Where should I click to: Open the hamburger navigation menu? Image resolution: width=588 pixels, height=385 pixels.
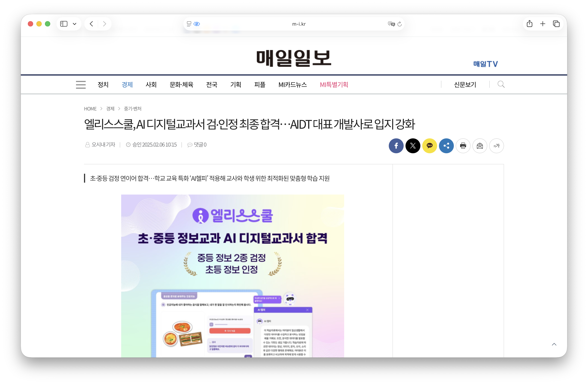pyautogui.click(x=80, y=85)
